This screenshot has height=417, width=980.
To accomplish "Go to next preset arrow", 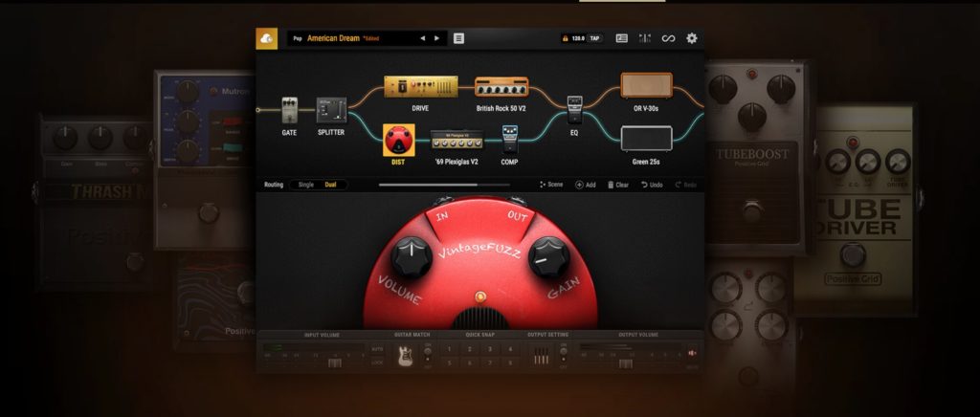I will pos(436,38).
